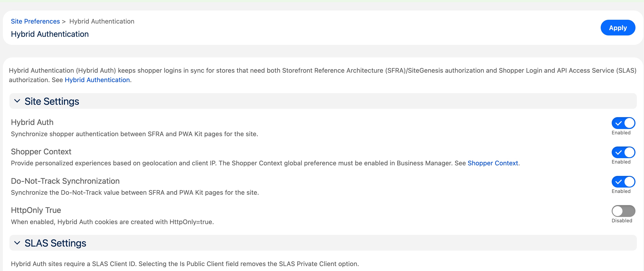Click the Do-Not-Track Synchronization setting label

pyautogui.click(x=65, y=181)
